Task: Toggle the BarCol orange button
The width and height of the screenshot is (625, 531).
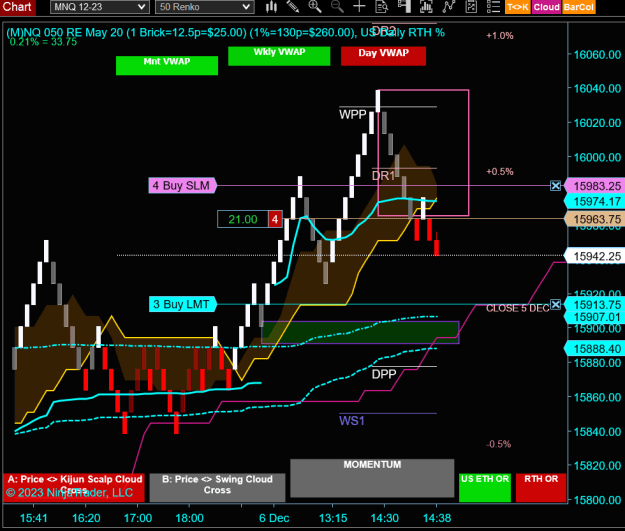Action: point(579,7)
